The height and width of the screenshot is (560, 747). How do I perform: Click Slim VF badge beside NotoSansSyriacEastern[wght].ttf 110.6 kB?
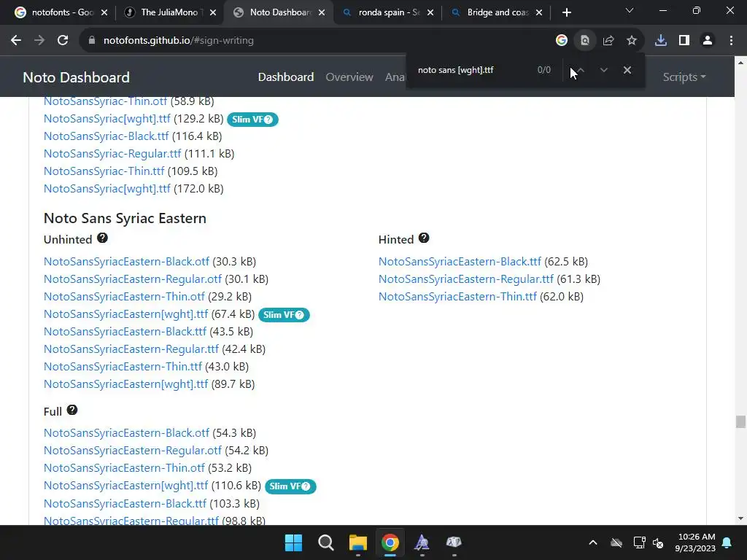(x=290, y=486)
